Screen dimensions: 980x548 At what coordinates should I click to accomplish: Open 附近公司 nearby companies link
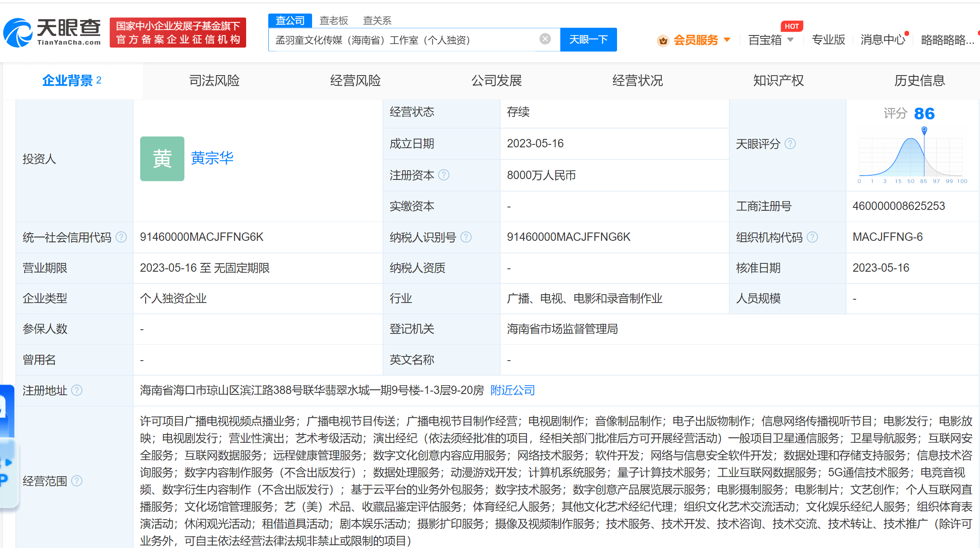coord(512,390)
